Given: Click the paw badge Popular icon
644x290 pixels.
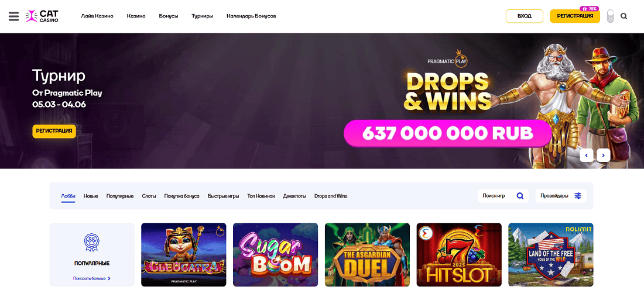Looking at the screenshot, I should click(91, 242).
